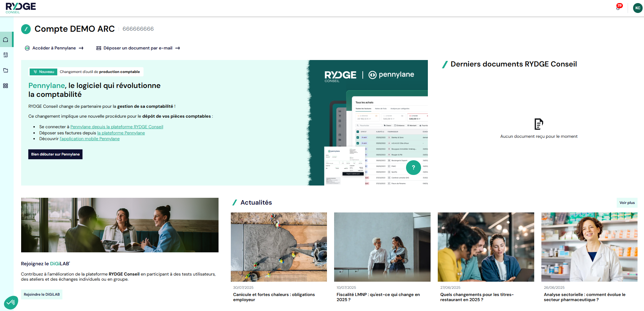Open article Analyse sectorielle secteur pharmaceutique

tap(584, 297)
